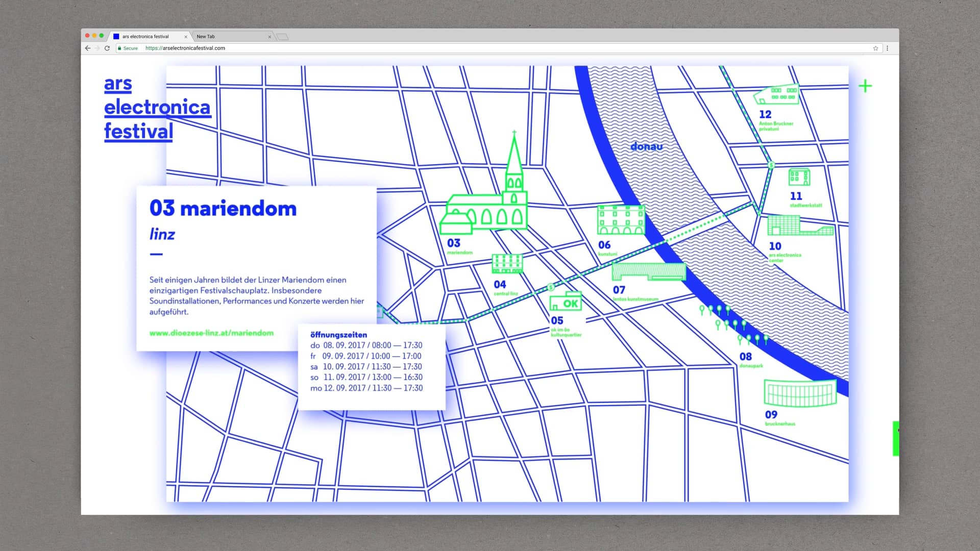Close the New Tab tab
The height and width of the screenshot is (551, 980).
pyautogui.click(x=269, y=37)
